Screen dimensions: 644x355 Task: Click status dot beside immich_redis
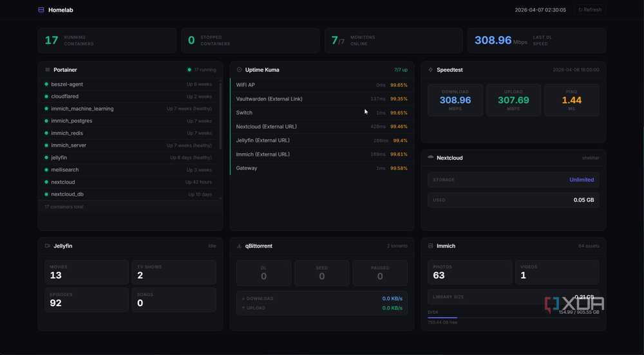click(46, 133)
